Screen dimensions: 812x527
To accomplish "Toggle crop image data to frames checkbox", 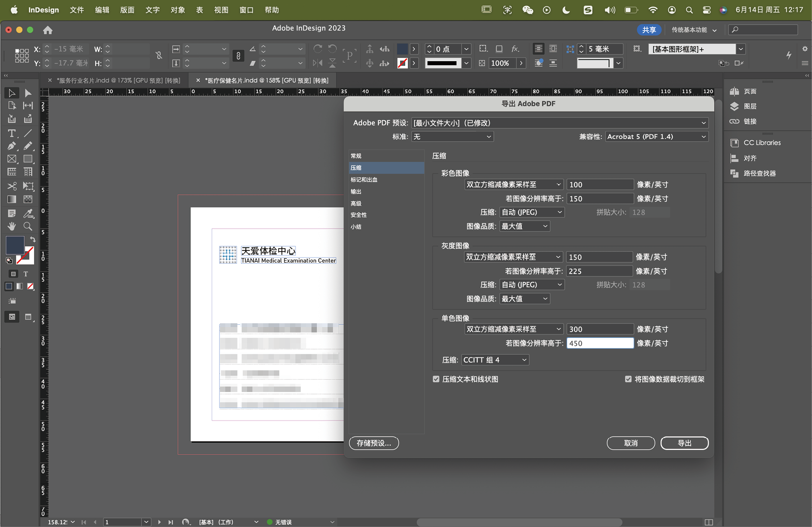I will coord(628,379).
